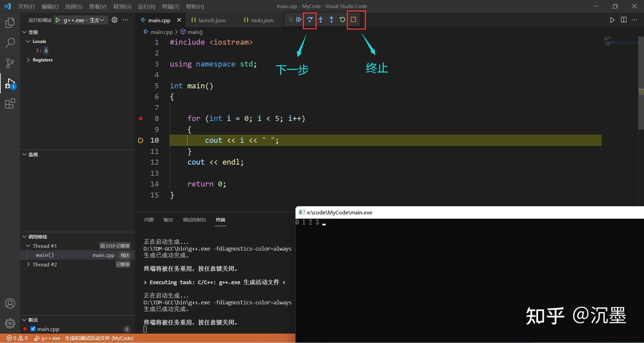This screenshot has width=644, height=343.
Task: Select the Source Control sidebar icon
Action: pos(10,63)
